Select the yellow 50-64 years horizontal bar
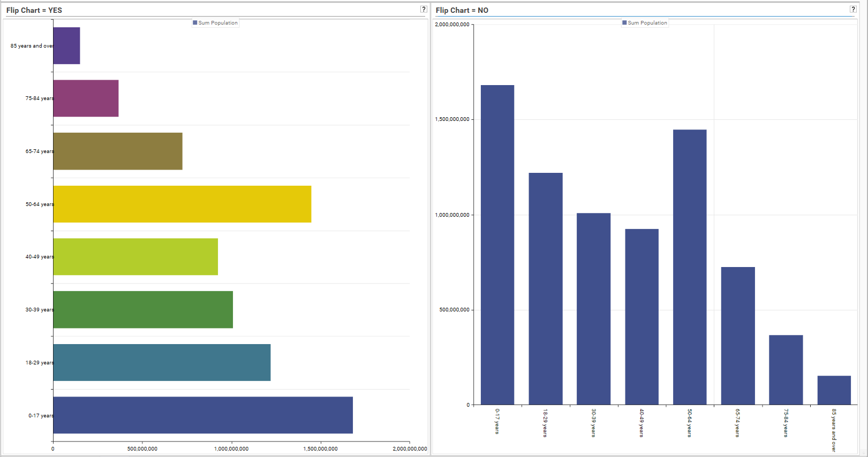The width and height of the screenshot is (868, 457). pyautogui.click(x=182, y=204)
